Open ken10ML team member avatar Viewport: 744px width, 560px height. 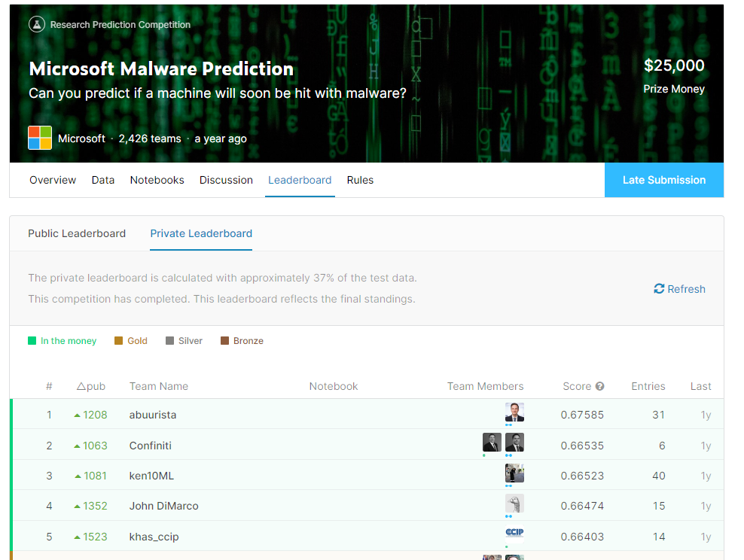[514, 473]
